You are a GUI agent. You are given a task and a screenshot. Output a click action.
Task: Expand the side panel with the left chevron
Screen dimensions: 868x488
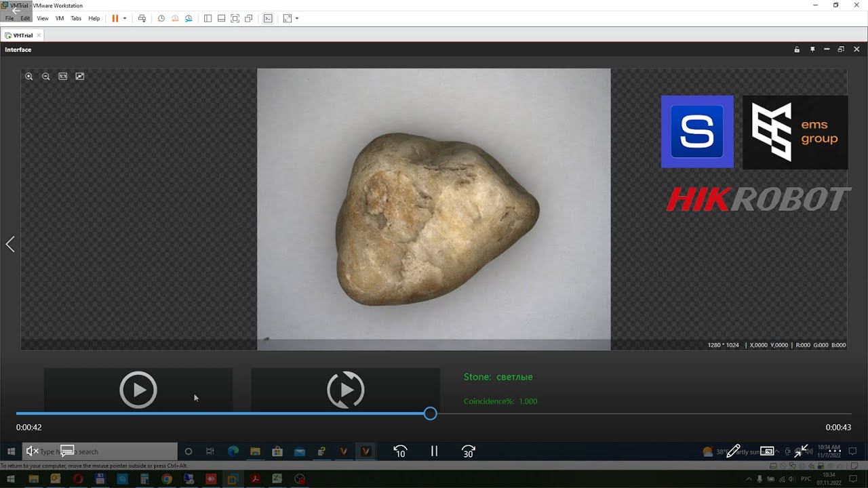point(10,244)
